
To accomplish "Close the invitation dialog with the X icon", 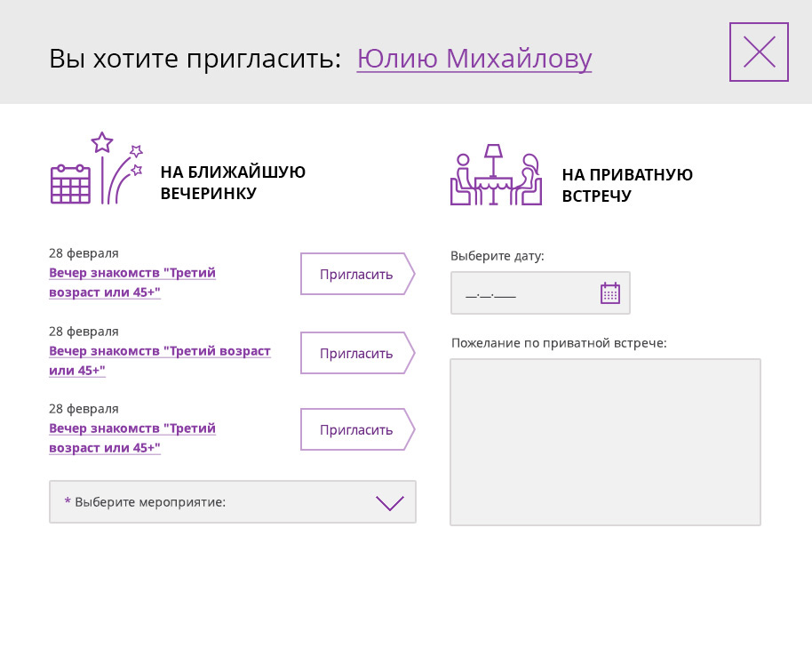I will (x=759, y=52).
